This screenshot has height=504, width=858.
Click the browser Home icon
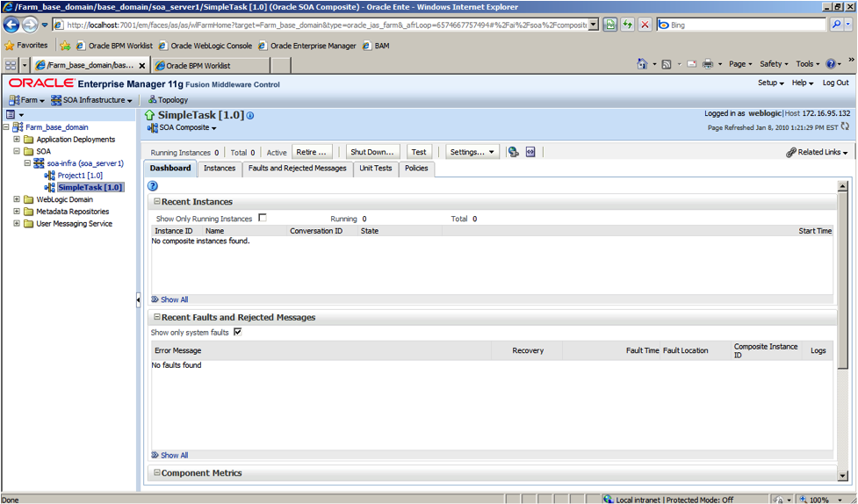642,64
